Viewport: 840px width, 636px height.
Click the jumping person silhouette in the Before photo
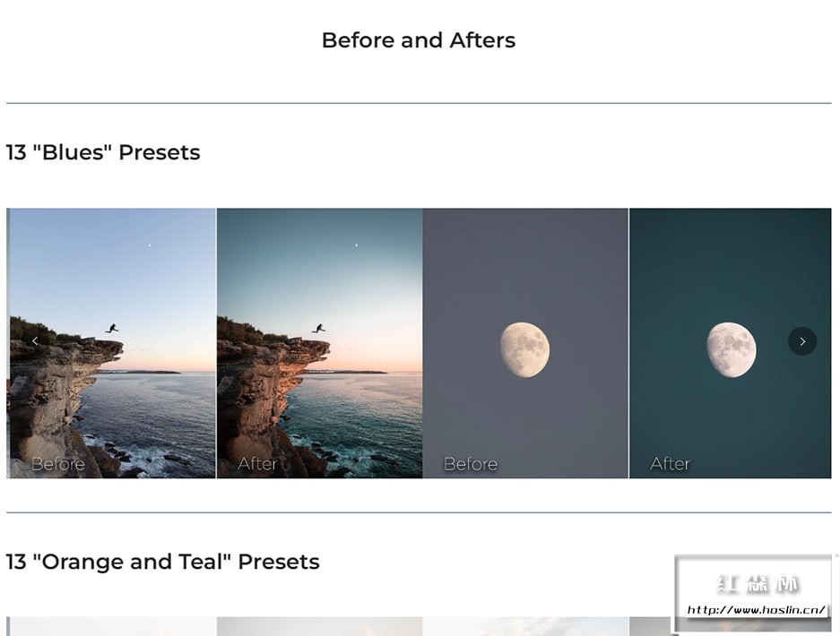point(111,329)
